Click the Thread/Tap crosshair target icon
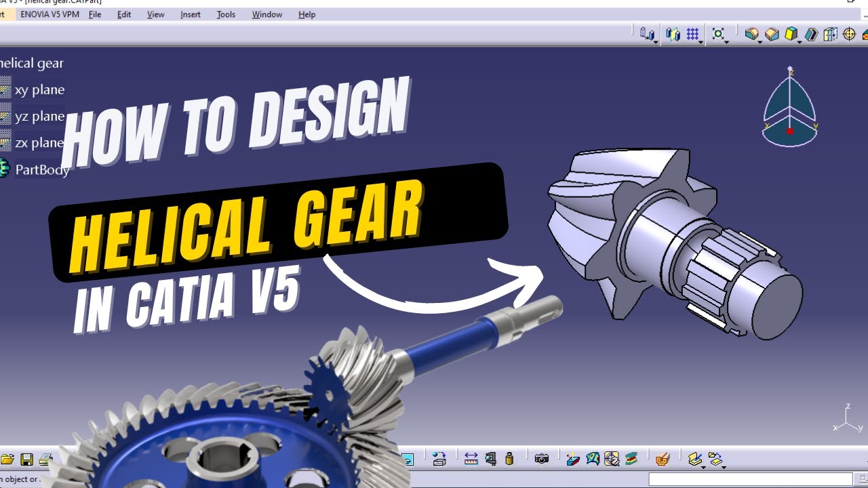The height and width of the screenshot is (488, 868). (849, 34)
